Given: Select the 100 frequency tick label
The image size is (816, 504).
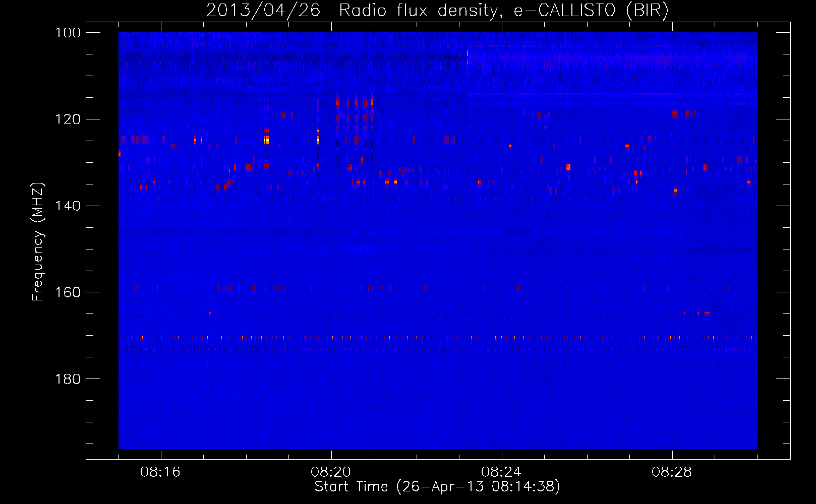Looking at the screenshot, I should (67, 33).
